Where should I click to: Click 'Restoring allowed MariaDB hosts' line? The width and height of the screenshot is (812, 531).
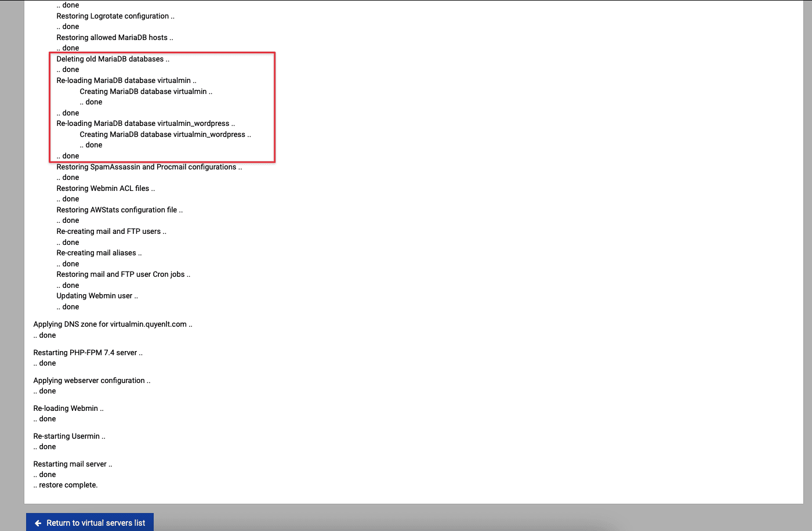[x=114, y=37]
